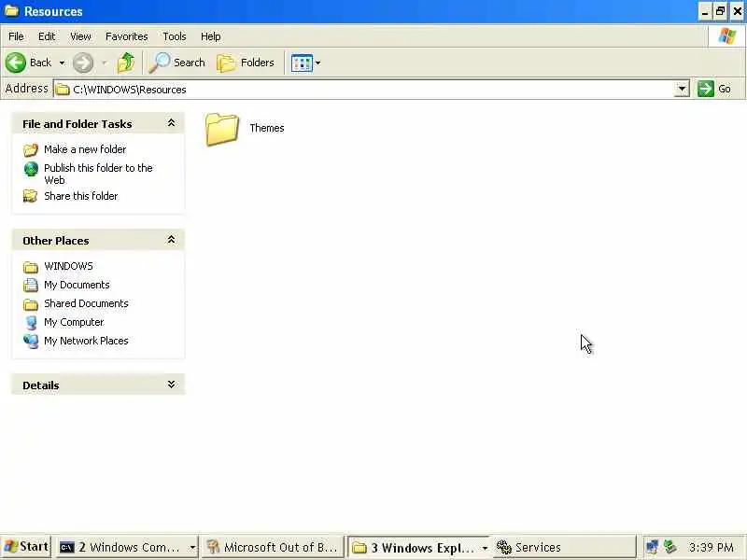Image resolution: width=747 pixels, height=560 pixels.
Task: Open the Views dropdown arrow
Action: point(317,63)
